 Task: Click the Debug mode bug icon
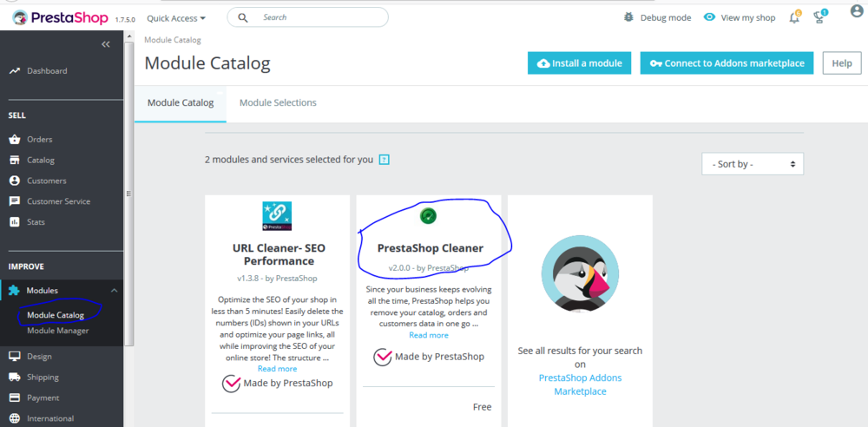(x=629, y=17)
